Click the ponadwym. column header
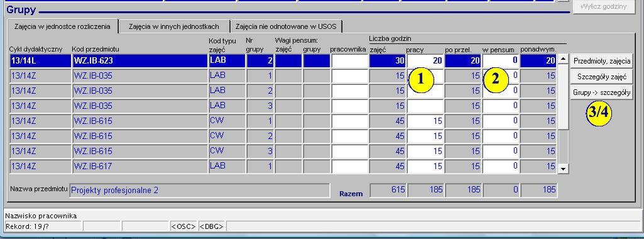The height and width of the screenshot is (239, 644). coord(538,49)
